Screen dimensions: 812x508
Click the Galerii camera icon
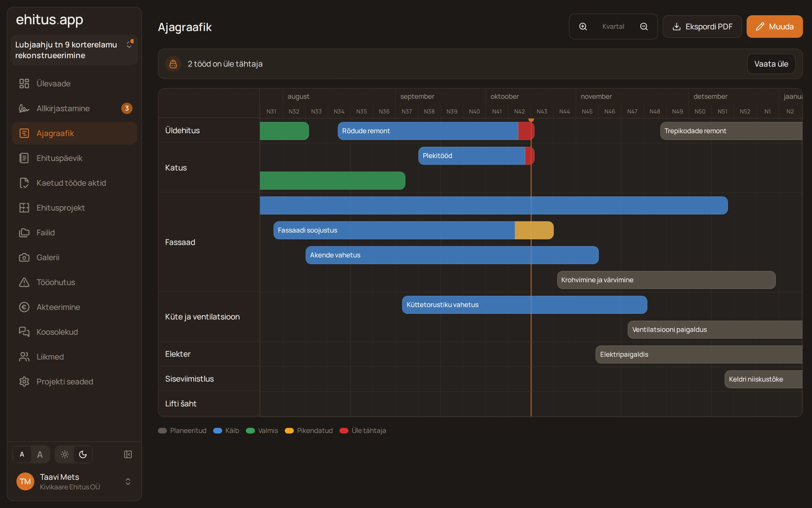pos(24,257)
